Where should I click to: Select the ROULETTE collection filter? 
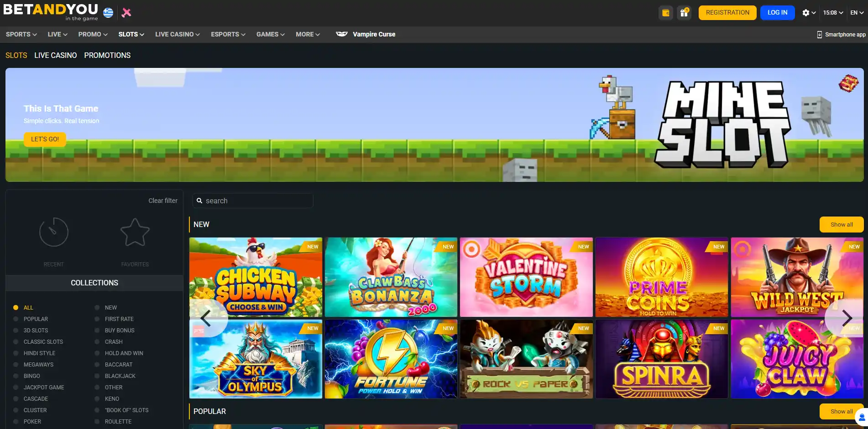click(x=113, y=422)
